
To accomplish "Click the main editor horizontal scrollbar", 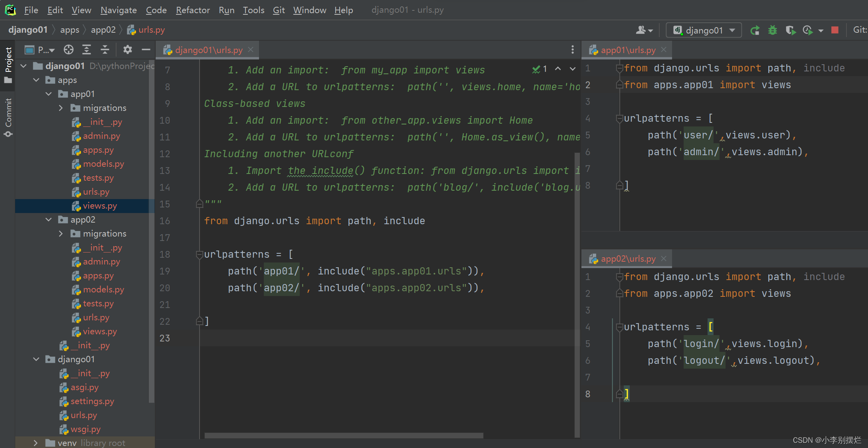I will pyautogui.click(x=344, y=435).
